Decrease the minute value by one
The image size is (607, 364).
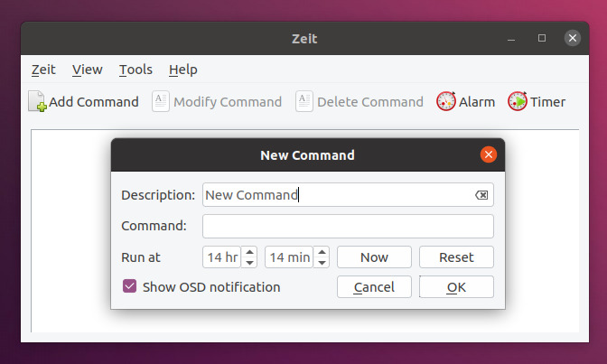tap(322, 263)
